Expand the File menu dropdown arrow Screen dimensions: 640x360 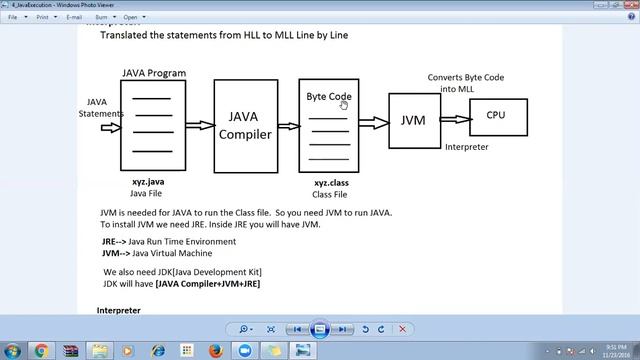[x=26, y=17]
